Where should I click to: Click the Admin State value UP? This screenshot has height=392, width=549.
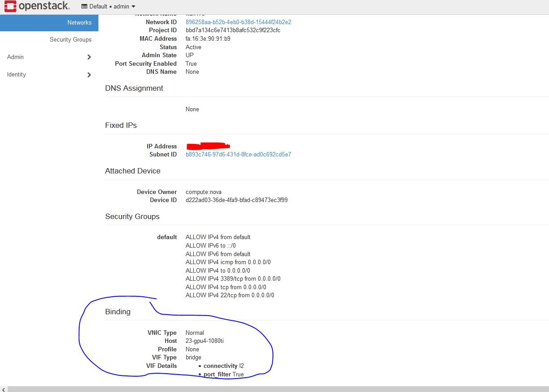pos(190,55)
